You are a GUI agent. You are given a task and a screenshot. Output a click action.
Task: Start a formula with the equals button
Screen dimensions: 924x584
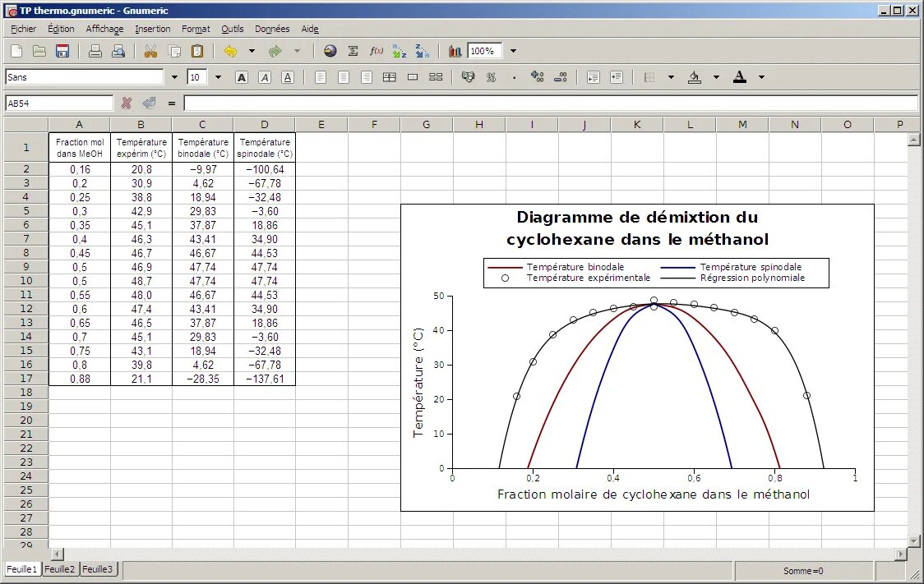coord(172,103)
